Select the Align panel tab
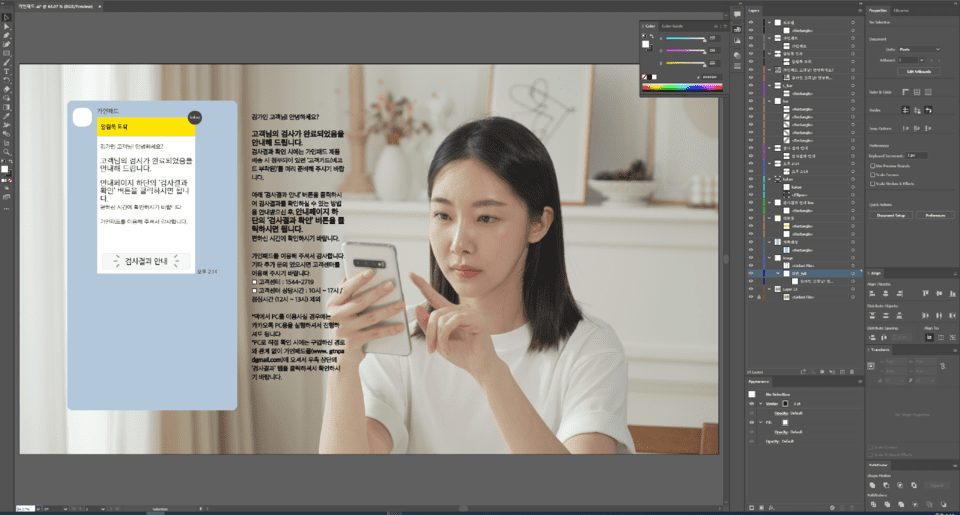The width and height of the screenshot is (960, 515). pos(876,273)
